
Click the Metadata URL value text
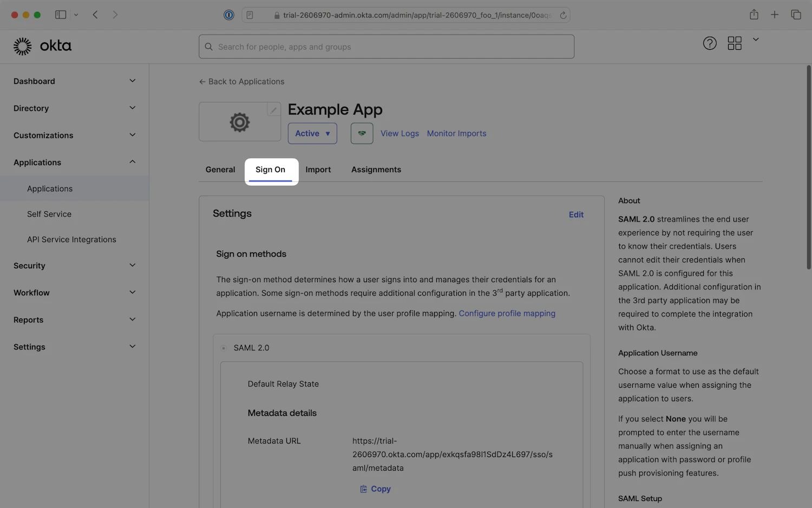coord(453,454)
